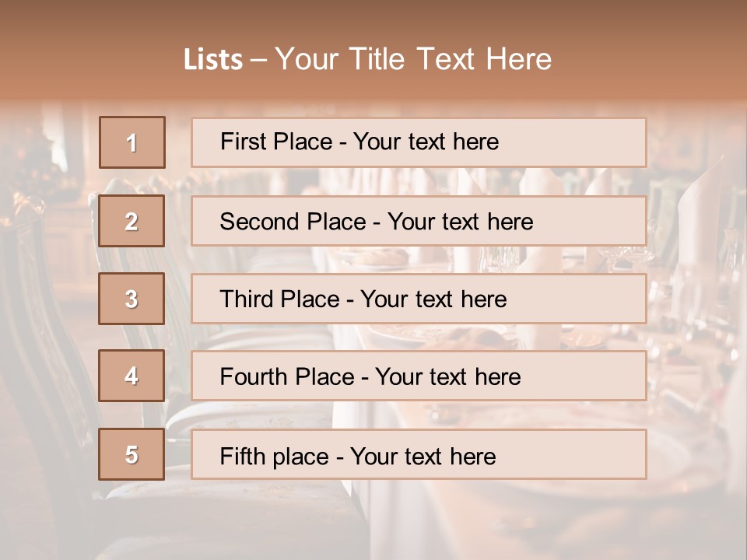Select the Fourth Place text box
Viewport: 747px width, 560px height.
pyautogui.click(x=419, y=376)
